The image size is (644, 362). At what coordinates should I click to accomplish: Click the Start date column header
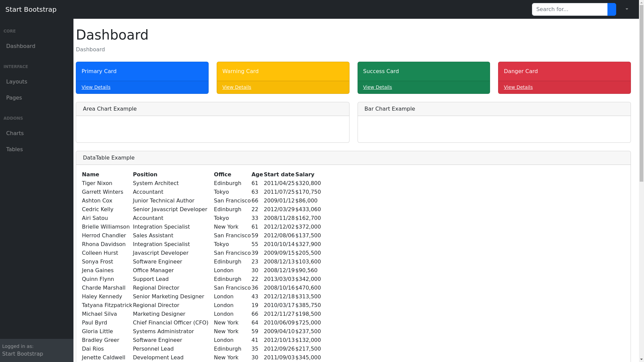279,175
